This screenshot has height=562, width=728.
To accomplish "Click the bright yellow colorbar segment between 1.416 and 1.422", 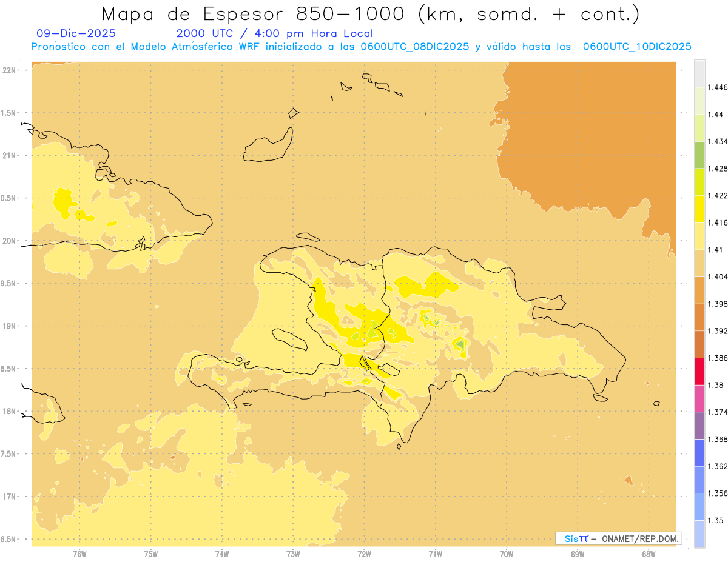I will [x=699, y=209].
